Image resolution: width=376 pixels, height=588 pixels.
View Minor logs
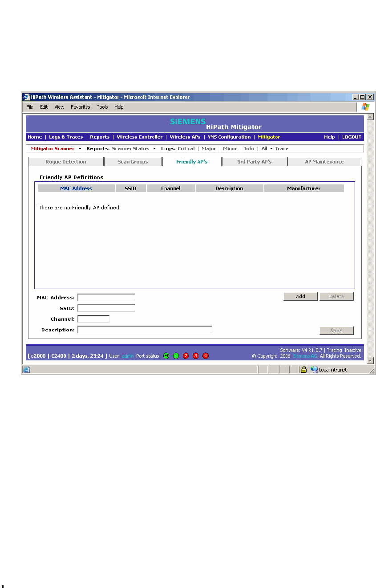click(x=230, y=148)
